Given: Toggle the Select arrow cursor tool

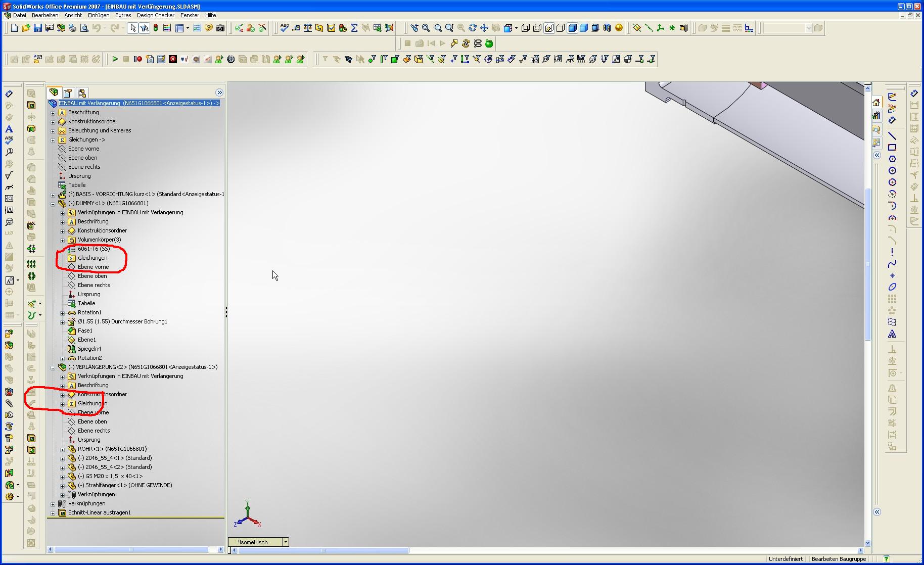Looking at the screenshot, I should pyautogui.click(x=132, y=28).
